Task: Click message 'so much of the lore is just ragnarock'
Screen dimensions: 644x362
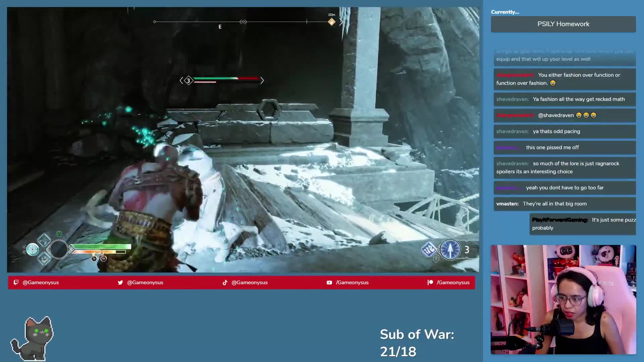Action: 565,168
